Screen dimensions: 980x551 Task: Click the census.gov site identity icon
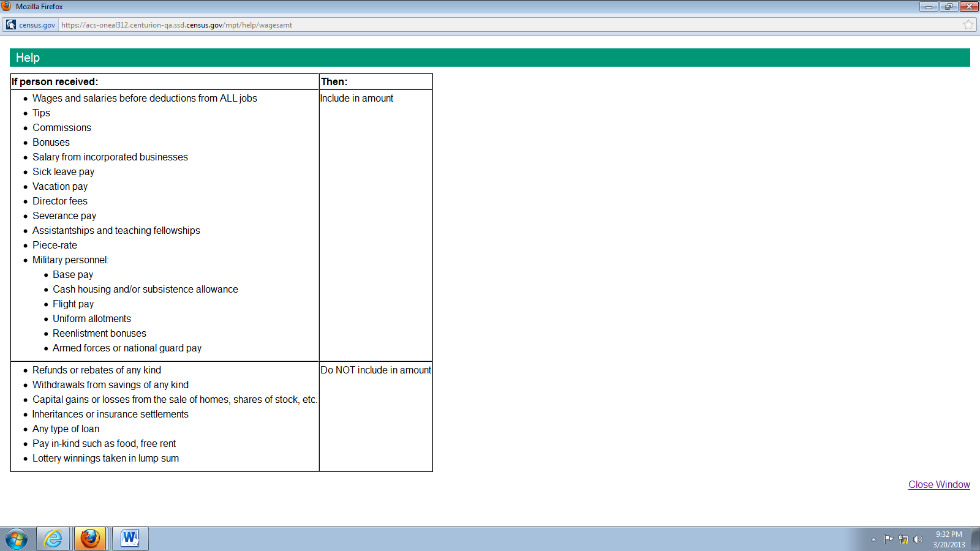click(x=11, y=25)
